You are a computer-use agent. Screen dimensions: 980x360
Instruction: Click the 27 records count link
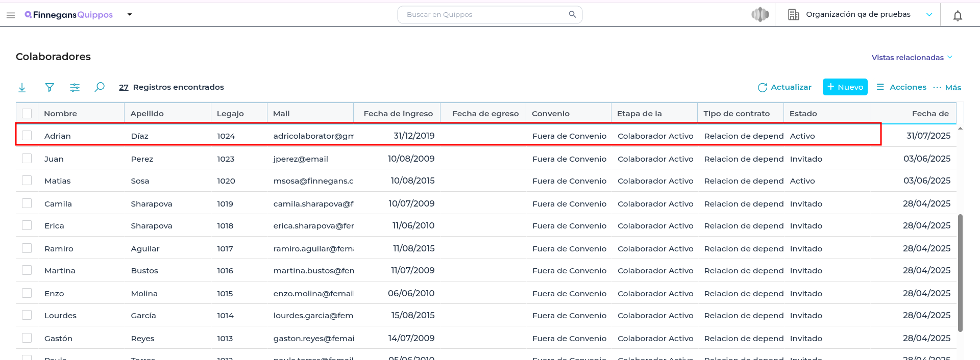pyautogui.click(x=124, y=87)
